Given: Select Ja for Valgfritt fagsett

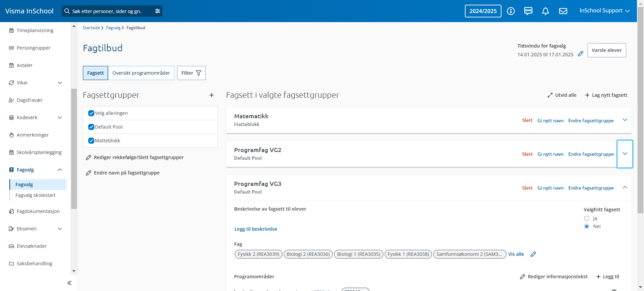Looking at the screenshot, I should [x=587, y=218].
